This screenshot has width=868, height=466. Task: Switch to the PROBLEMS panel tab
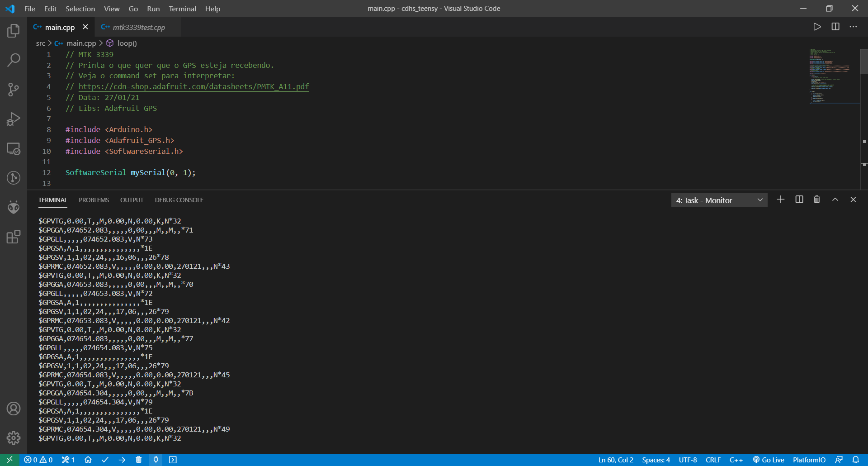(x=94, y=200)
